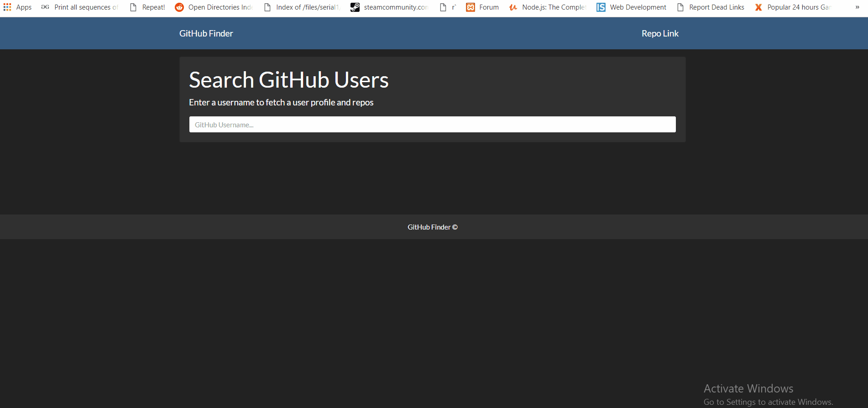Click the page icon for Repeat! bookmark
868x408 pixels.
tap(133, 7)
